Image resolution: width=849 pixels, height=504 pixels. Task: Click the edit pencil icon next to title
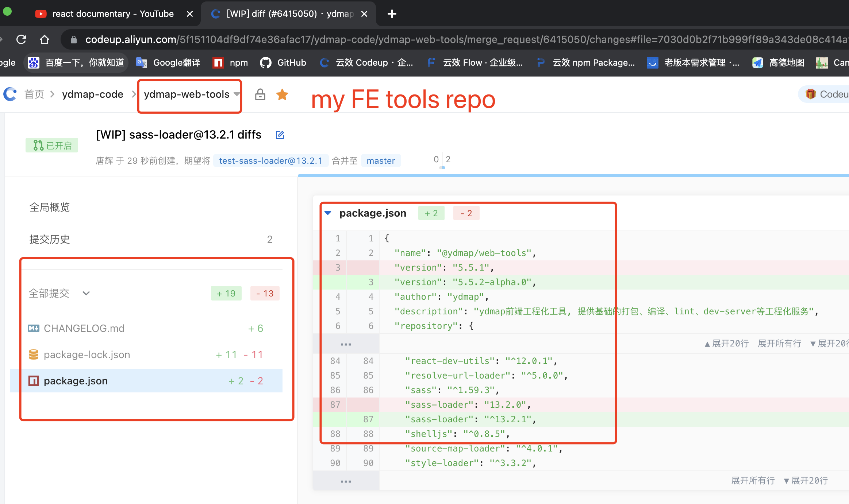click(x=280, y=135)
